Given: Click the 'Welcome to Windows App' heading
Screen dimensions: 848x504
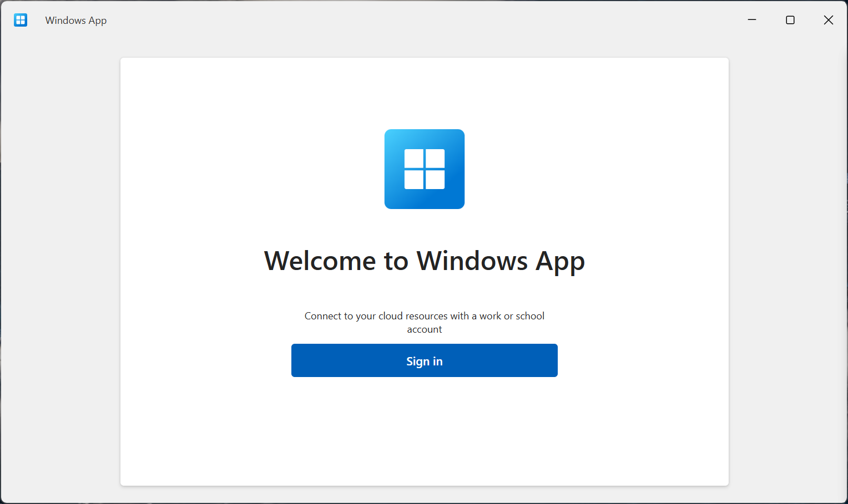Looking at the screenshot, I should point(425,261).
